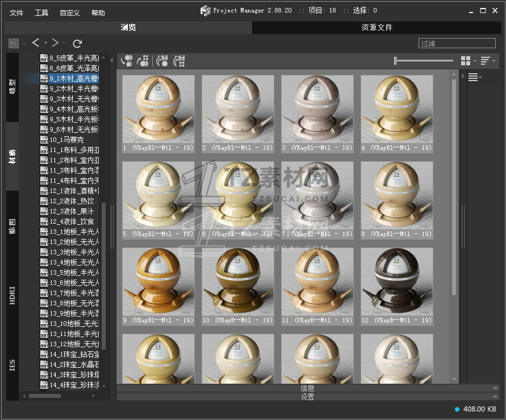Select the HDRI side tab
The height and width of the screenshot is (420, 506).
pos(12,295)
